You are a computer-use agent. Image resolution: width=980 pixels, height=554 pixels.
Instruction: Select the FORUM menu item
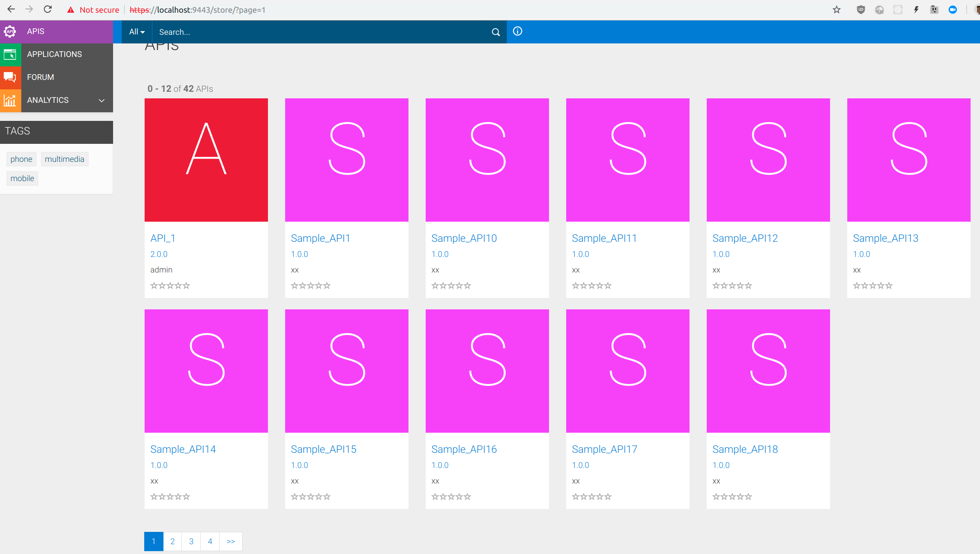pyautogui.click(x=41, y=77)
